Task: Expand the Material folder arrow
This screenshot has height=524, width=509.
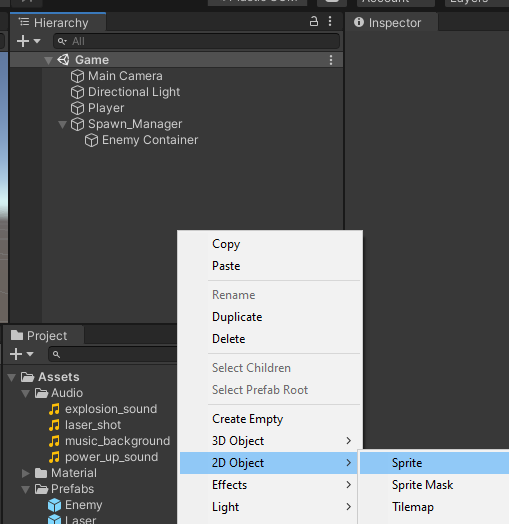Action: (26, 473)
